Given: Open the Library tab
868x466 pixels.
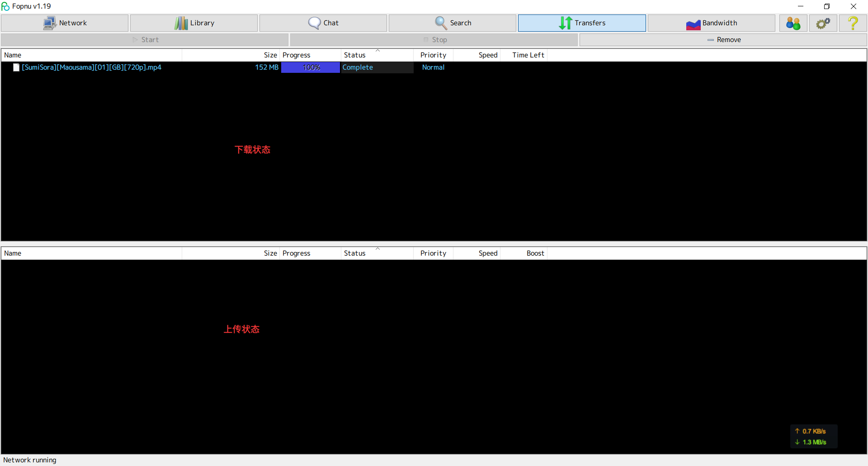Looking at the screenshot, I should coord(194,23).
